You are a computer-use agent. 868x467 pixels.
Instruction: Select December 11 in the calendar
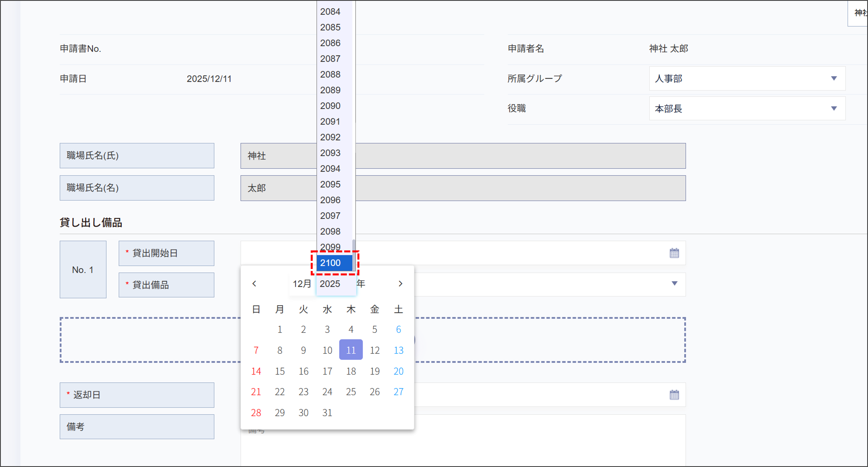click(351, 350)
